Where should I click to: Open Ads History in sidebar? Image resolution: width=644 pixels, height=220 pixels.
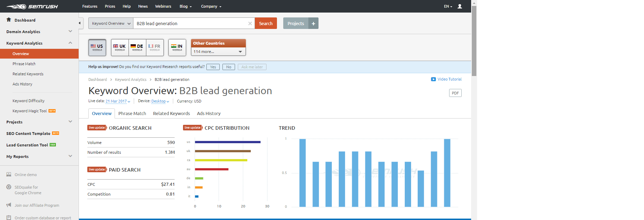point(22,84)
